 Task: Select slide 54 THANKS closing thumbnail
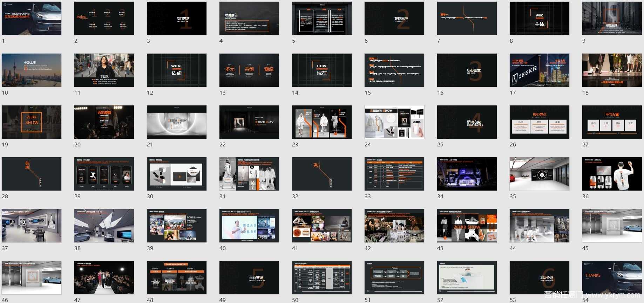pyautogui.click(x=612, y=277)
